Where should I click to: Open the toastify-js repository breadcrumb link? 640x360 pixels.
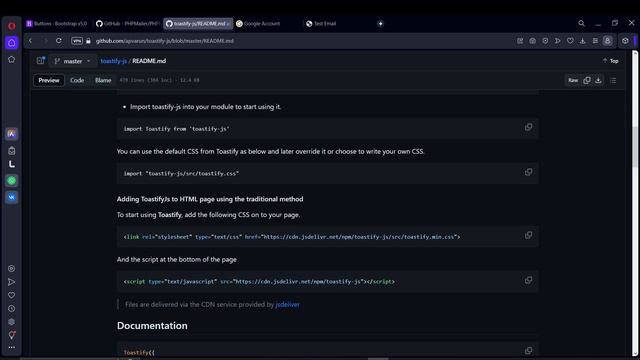(x=113, y=61)
